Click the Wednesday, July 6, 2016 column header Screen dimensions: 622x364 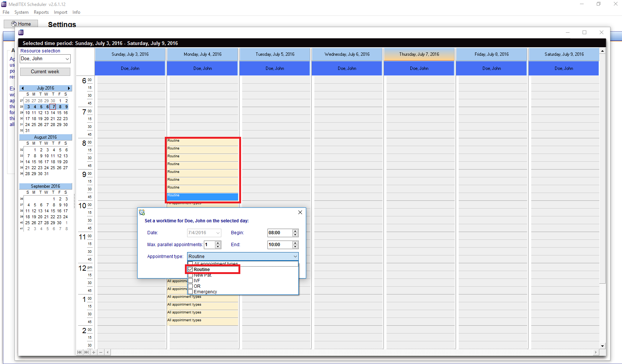coord(347,54)
